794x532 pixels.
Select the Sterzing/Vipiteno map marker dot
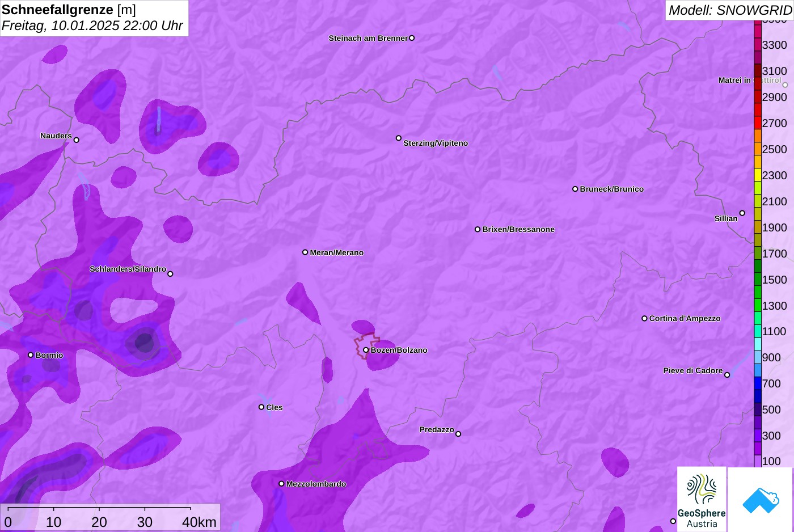tap(399, 138)
